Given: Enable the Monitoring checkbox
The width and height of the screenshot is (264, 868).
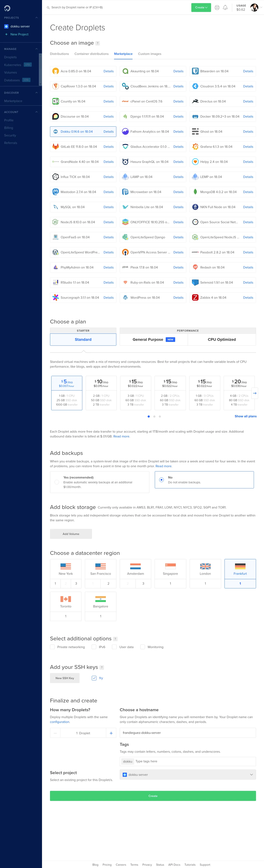Looking at the screenshot, I should (x=143, y=647).
